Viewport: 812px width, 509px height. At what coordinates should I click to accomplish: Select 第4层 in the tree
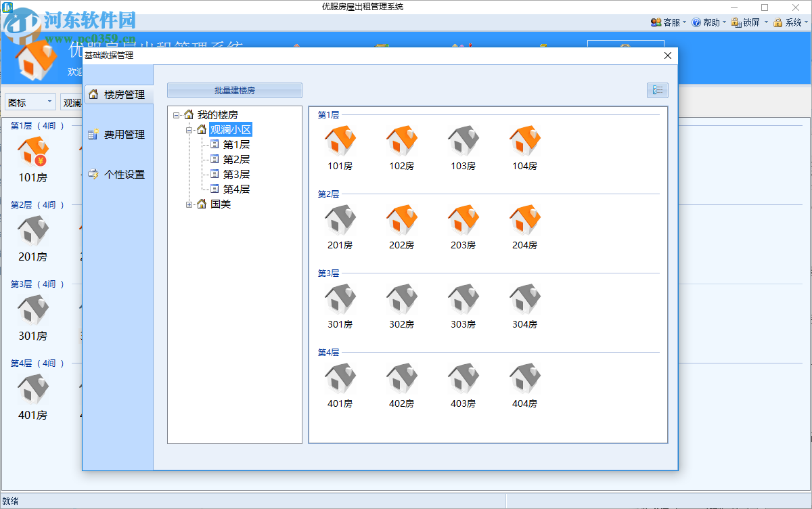click(x=236, y=190)
